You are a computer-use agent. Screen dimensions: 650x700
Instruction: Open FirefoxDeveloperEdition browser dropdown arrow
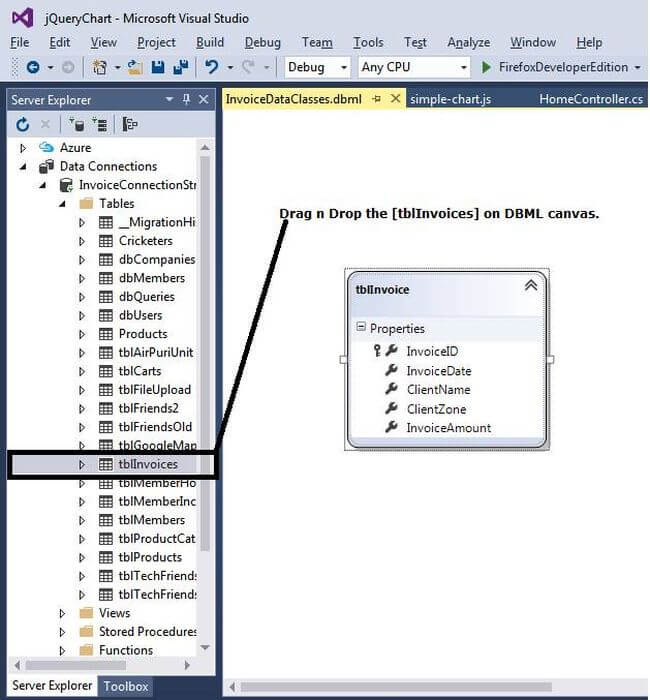point(638,67)
